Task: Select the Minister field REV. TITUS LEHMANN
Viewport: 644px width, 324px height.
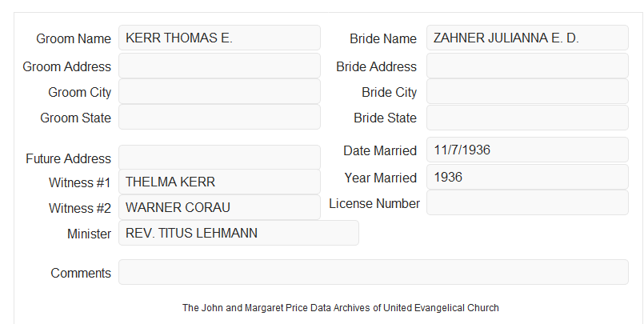Action: coord(238,233)
